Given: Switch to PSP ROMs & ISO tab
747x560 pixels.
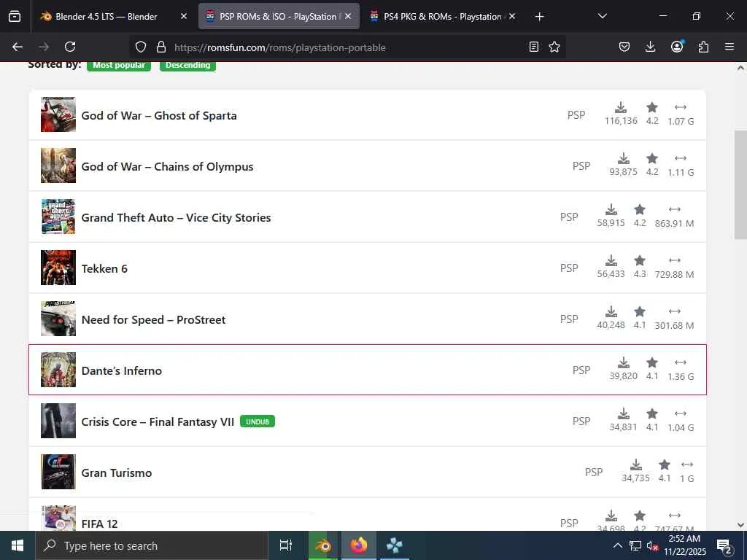Looking at the screenshot, I should [279, 16].
